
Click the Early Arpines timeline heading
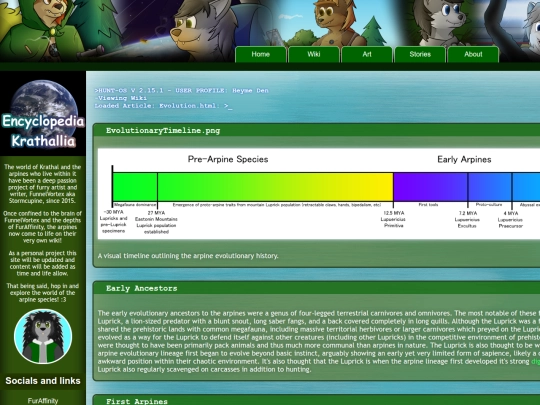click(x=464, y=159)
